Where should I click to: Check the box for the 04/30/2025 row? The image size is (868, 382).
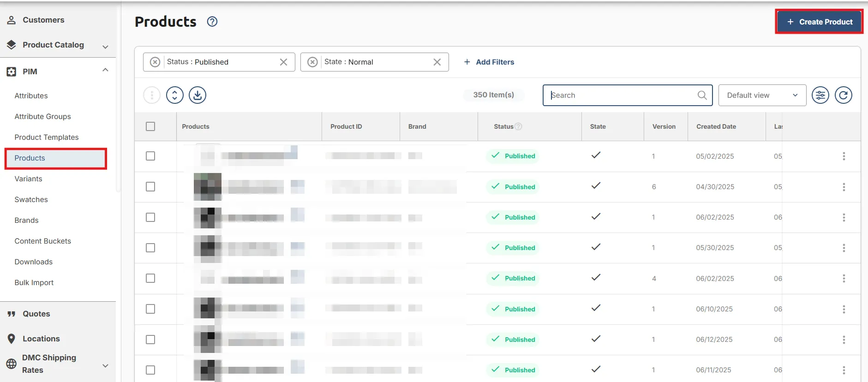(x=150, y=187)
